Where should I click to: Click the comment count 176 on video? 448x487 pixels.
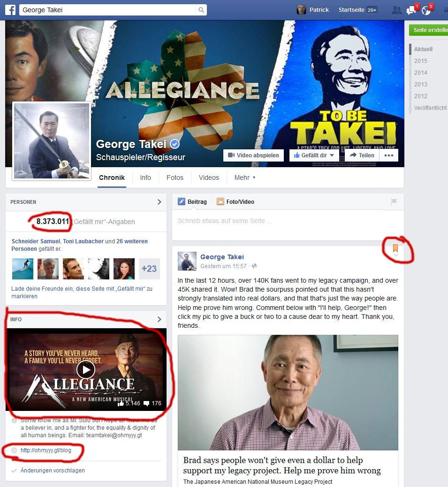pos(152,403)
